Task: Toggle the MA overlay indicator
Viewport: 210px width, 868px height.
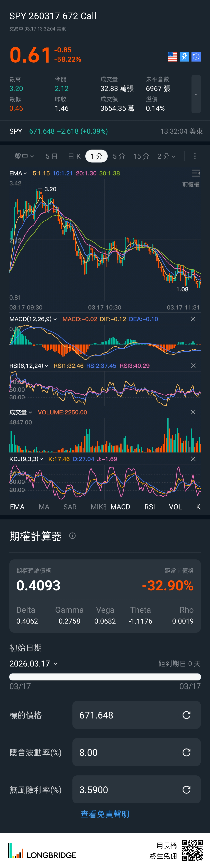Action: point(44,507)
